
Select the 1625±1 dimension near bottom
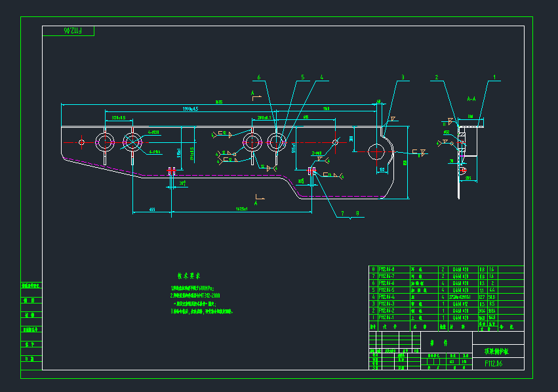[241, 208]
